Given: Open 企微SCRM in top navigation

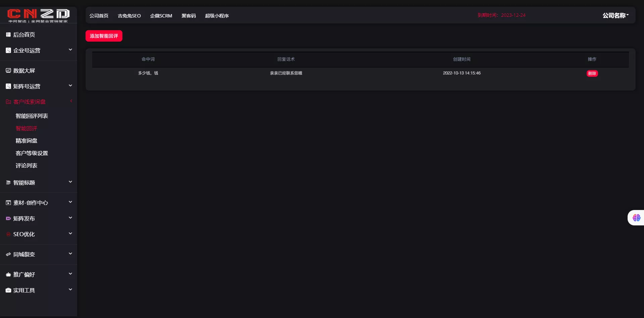Looking at the screenshot, I should coord(161,16).
